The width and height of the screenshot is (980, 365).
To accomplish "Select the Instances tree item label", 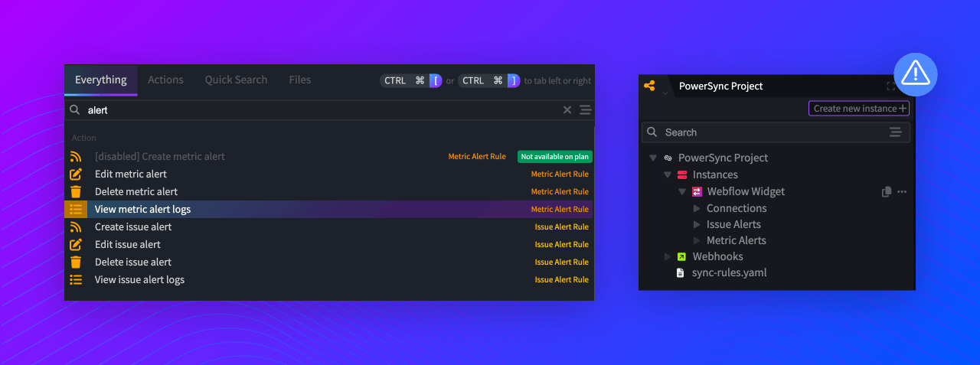I will tap(715, 175).
